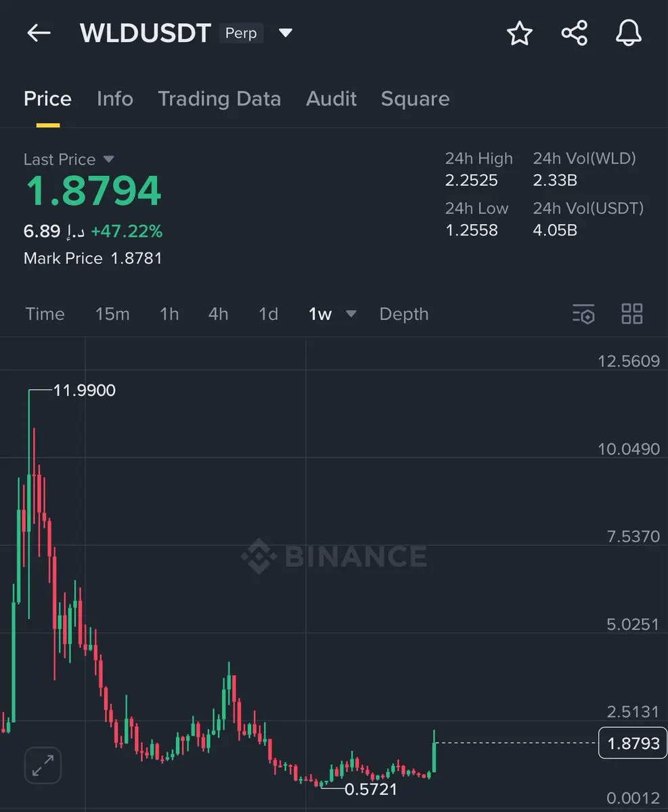This screenshot has width=668, height=812.
Task: Open the Info tab
Action: (115, 99)
